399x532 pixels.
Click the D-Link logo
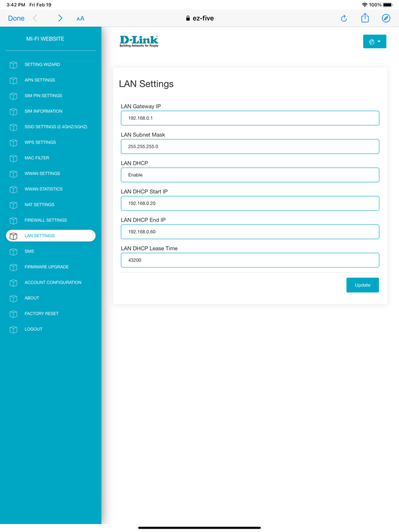(139, 41)
